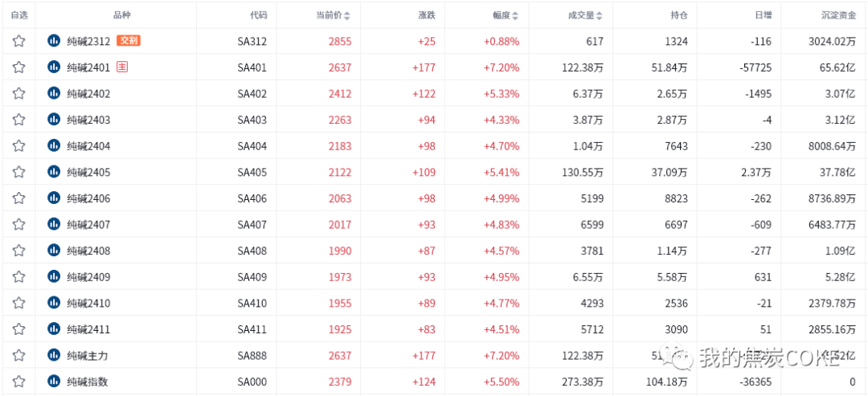This screenshot has width=868, height=396.
Task: Sort by 成交量 column arrows
Action: [x=600, y=16]
